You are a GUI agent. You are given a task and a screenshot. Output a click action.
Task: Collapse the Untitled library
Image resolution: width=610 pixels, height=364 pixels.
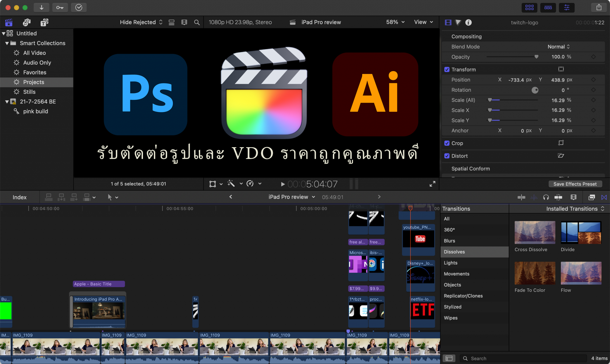(x=3, y=33)
